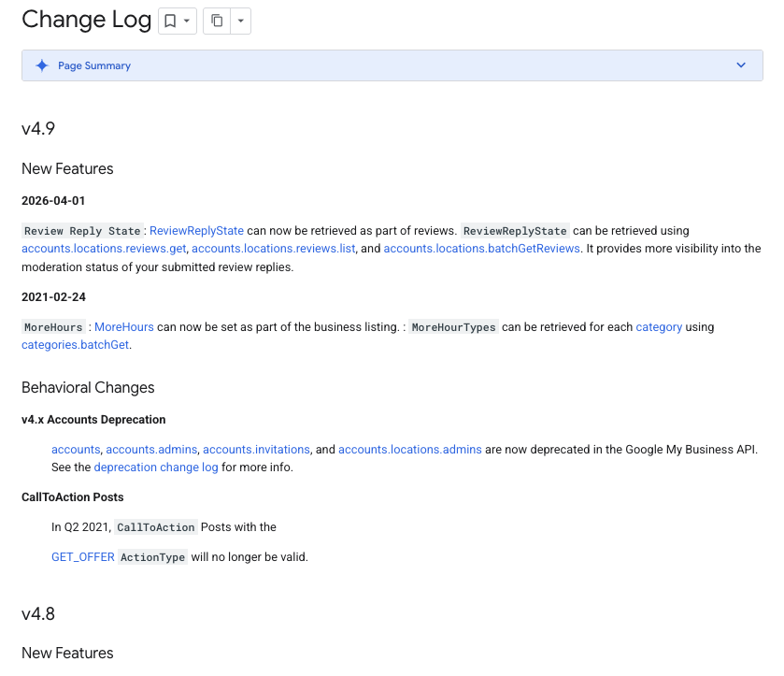
Task: Open the accounts.admins link
Action: 151,450
